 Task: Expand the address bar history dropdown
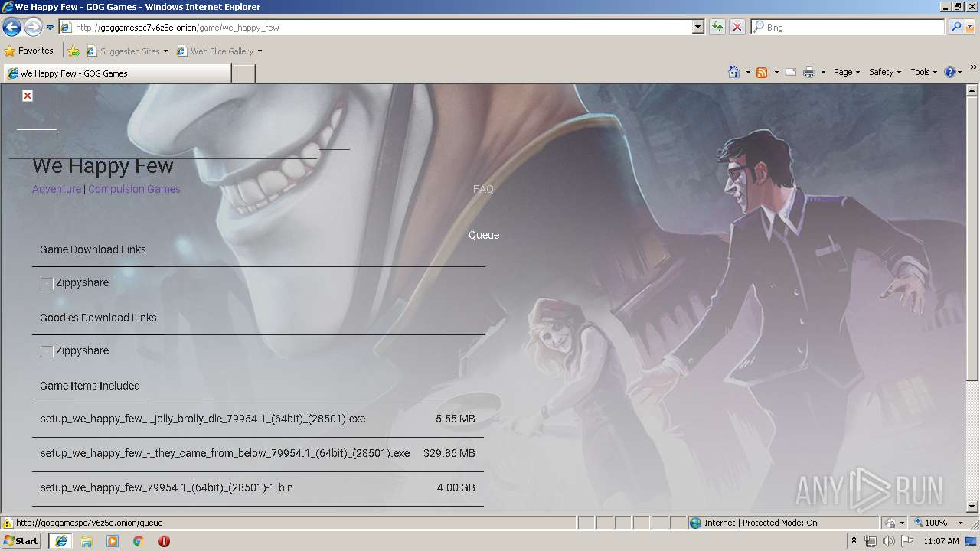click(x=697, y=28)
